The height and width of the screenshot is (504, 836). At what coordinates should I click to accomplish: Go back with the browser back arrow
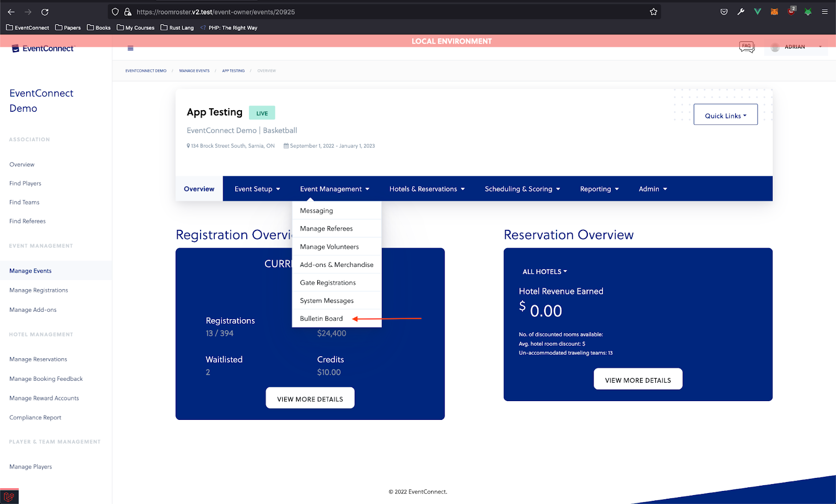(11, 11)
